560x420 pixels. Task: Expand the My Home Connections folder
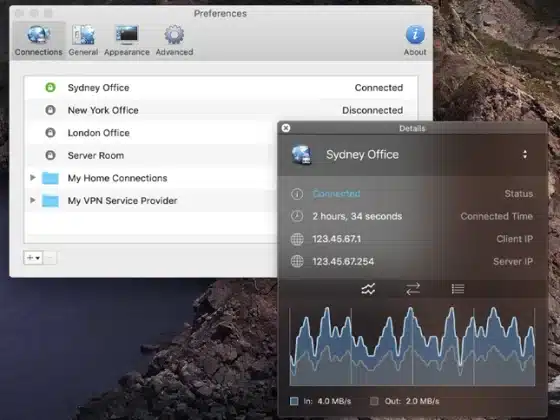click(x=32, y=178)
